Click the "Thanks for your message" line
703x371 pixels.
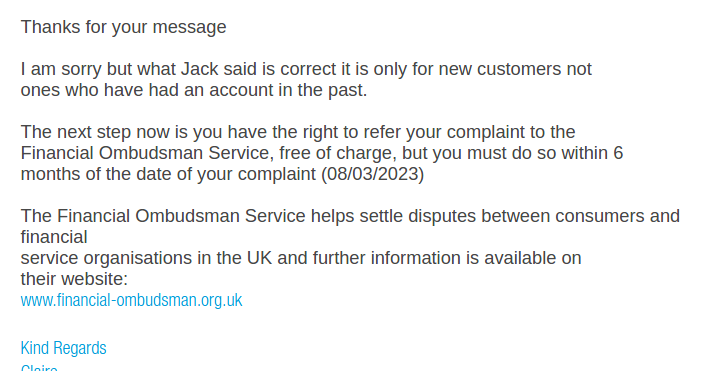[x=123, y=27]
